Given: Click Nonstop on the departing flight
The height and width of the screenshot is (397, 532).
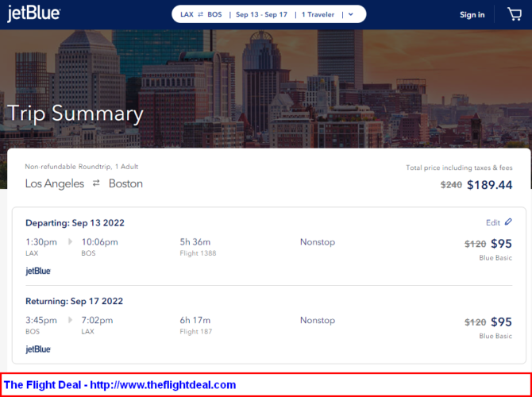Looking at the screenshot, I should pyautogui.click(x=318, y=242).
